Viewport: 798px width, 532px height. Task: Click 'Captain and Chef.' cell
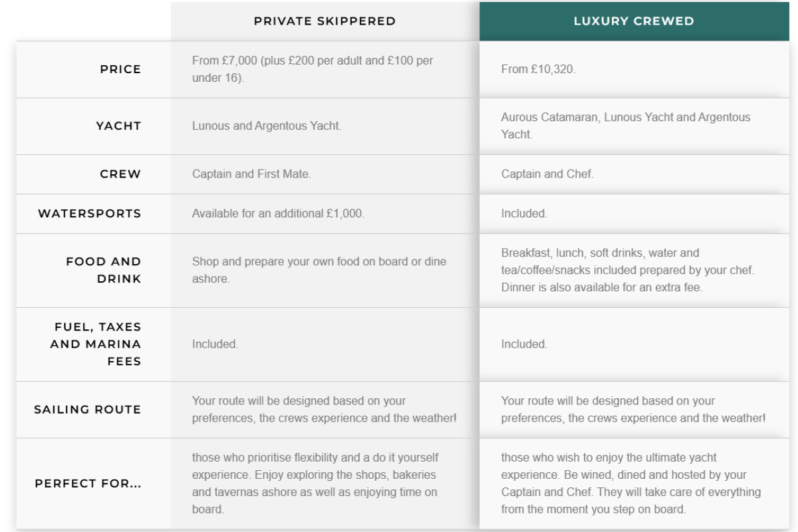(x=547, y=174)
